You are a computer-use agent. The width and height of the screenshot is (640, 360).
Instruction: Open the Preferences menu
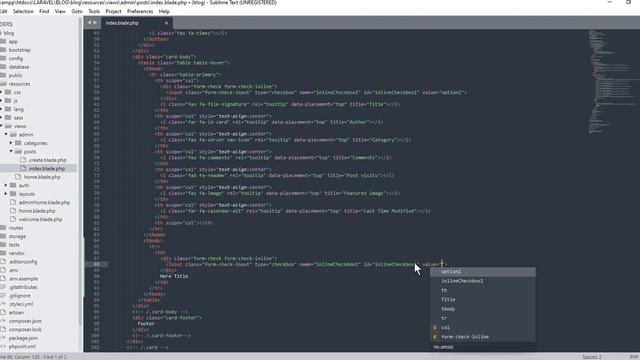click(x=140, y=11)
